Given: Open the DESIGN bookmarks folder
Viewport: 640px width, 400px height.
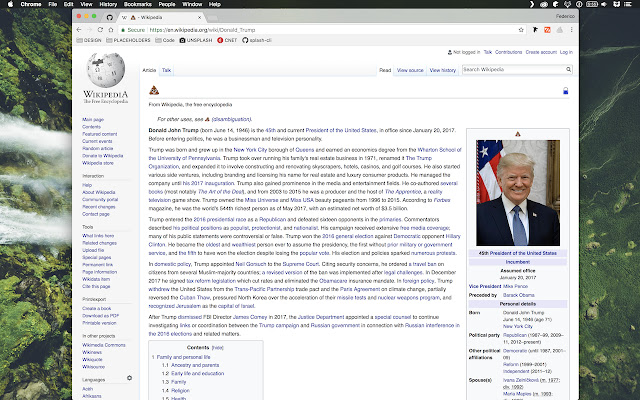Looking at the screenshot, I should (x=89, y=40).
